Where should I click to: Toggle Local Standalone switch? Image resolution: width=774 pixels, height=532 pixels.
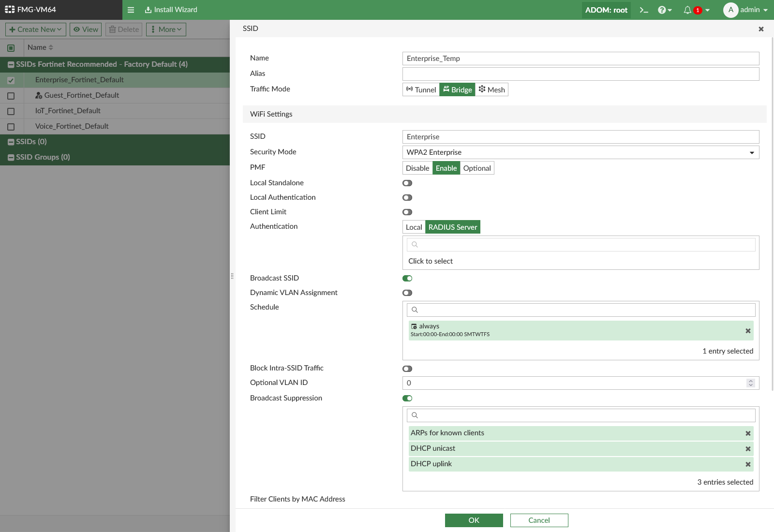point(407,183)
